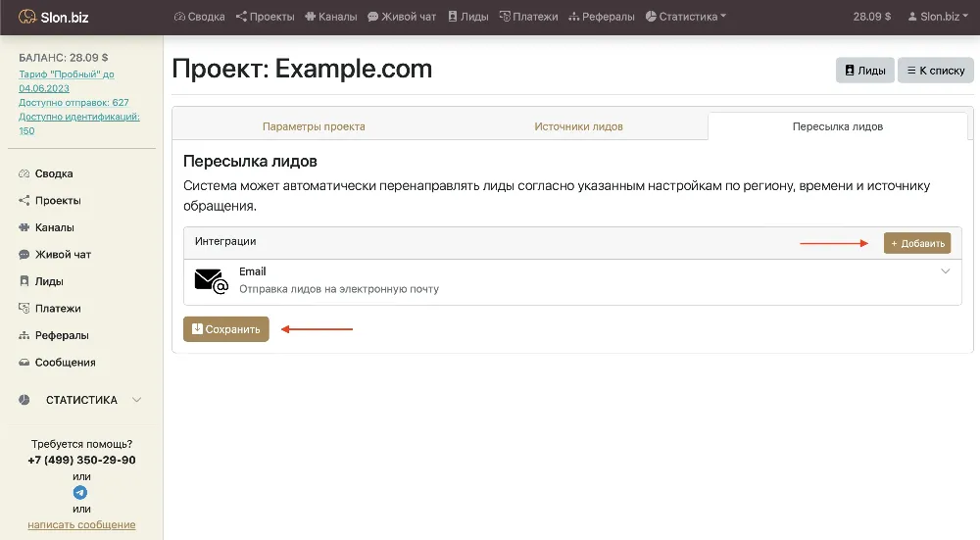Click the Сохранить button
Viewport: 980px width, 540px height.
point(226,329)
